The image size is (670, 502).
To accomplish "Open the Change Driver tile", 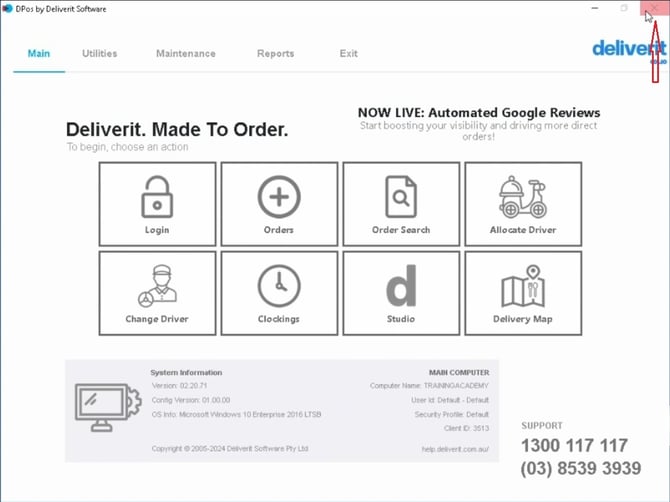I will pyautogui.click(x=157, y=293).
